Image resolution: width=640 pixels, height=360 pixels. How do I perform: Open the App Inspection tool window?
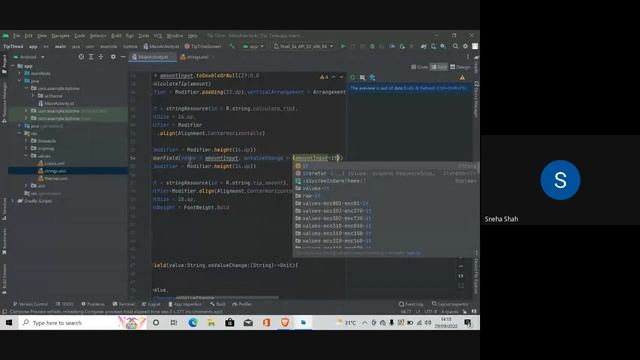click(185, 304)
